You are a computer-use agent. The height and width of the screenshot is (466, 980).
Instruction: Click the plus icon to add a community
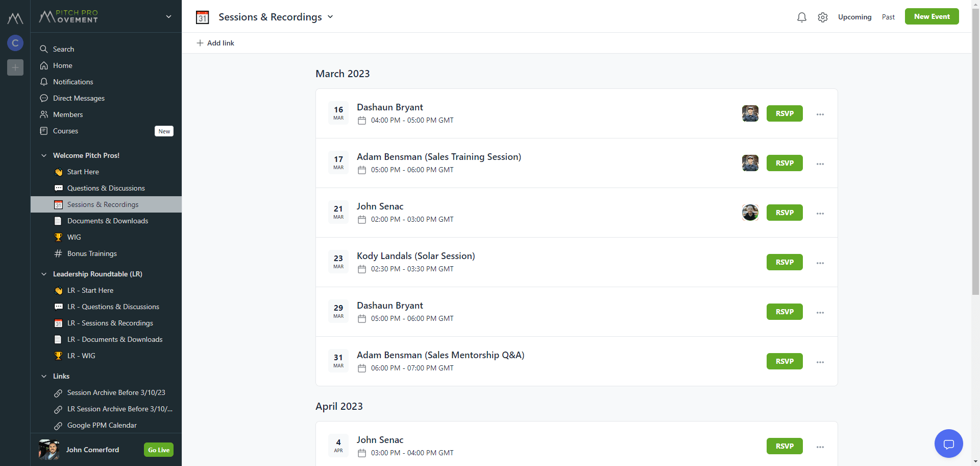click(x=15, y=67)
